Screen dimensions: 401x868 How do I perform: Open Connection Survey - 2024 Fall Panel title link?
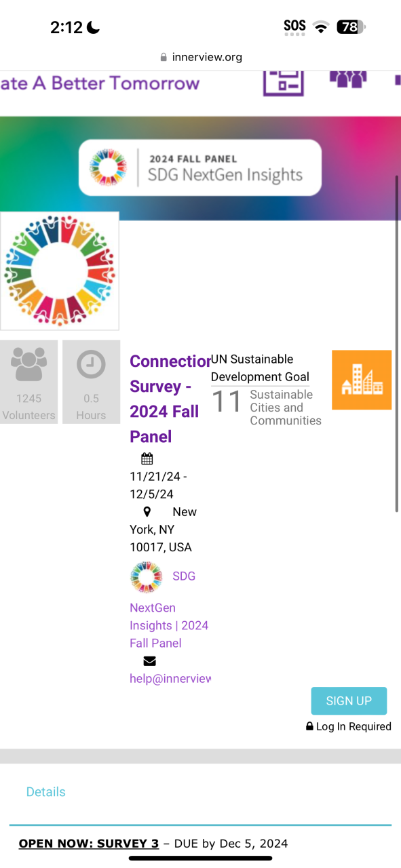(x=170, y=399)
